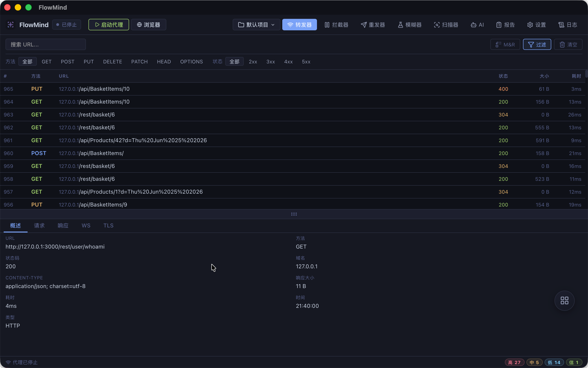Click the FlowMind logo icon
588x368 pixels.
click(x=11, y=25)
